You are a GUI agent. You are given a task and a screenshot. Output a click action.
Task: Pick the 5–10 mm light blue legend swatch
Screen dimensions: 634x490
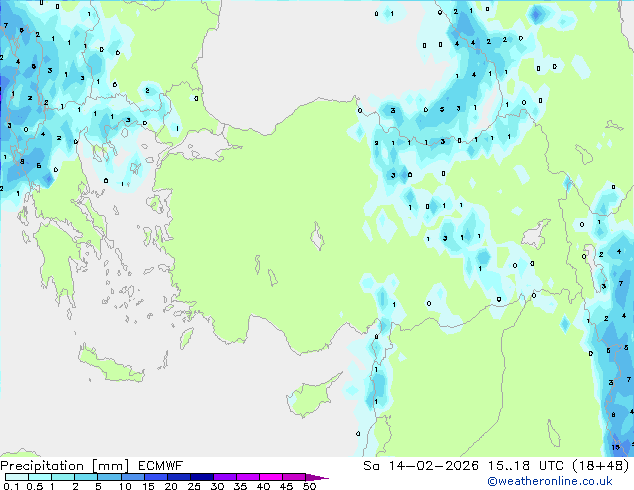[110, 477]
